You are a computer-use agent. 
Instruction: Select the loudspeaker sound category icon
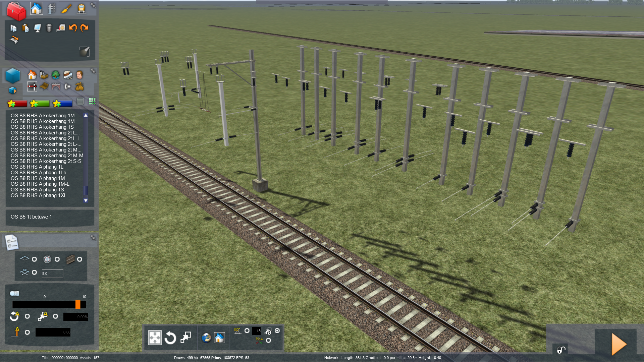[67, 87]
